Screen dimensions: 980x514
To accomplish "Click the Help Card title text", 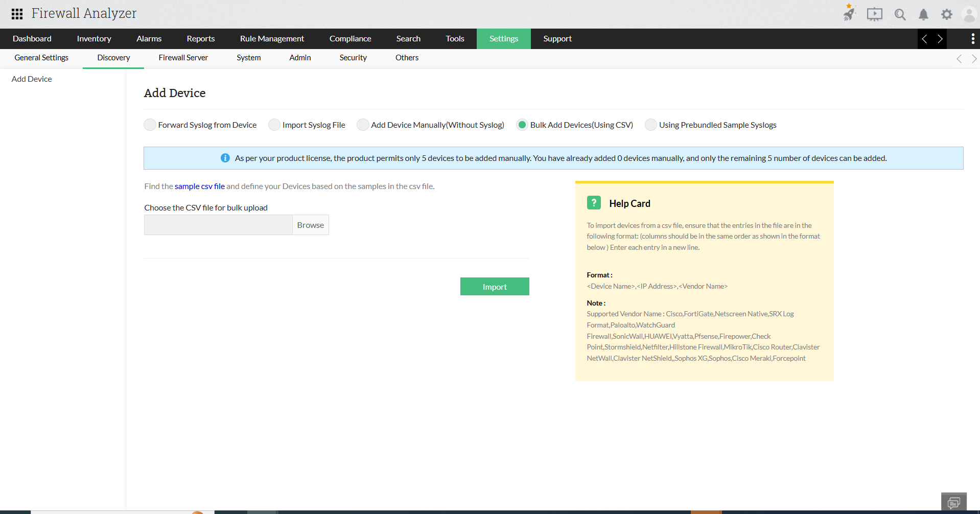I will coord(629,203).
